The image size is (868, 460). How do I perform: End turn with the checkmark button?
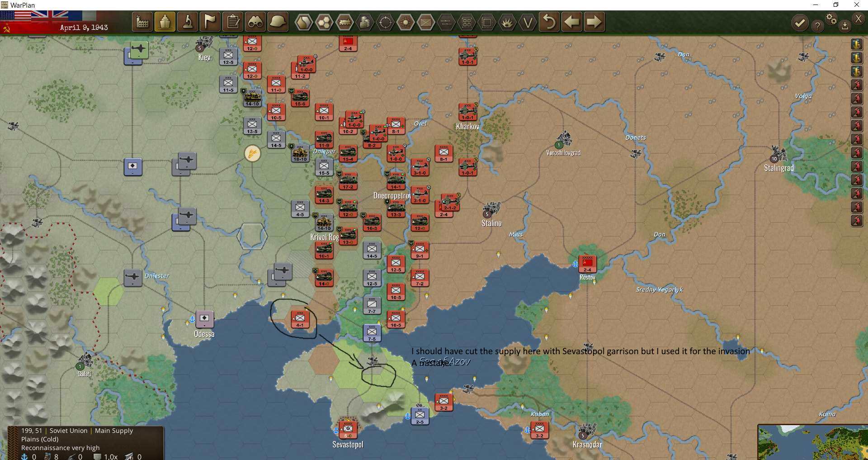click(800, 23)
